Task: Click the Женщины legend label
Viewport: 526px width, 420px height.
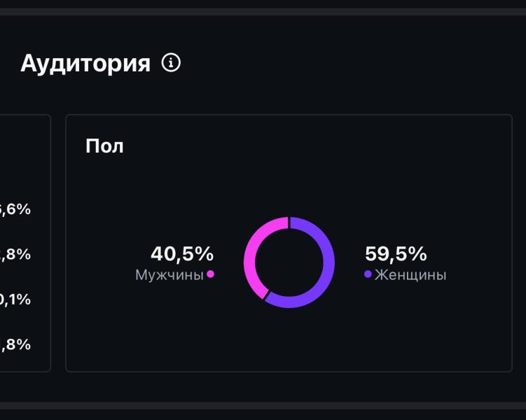Action: [x=410, y=275]
